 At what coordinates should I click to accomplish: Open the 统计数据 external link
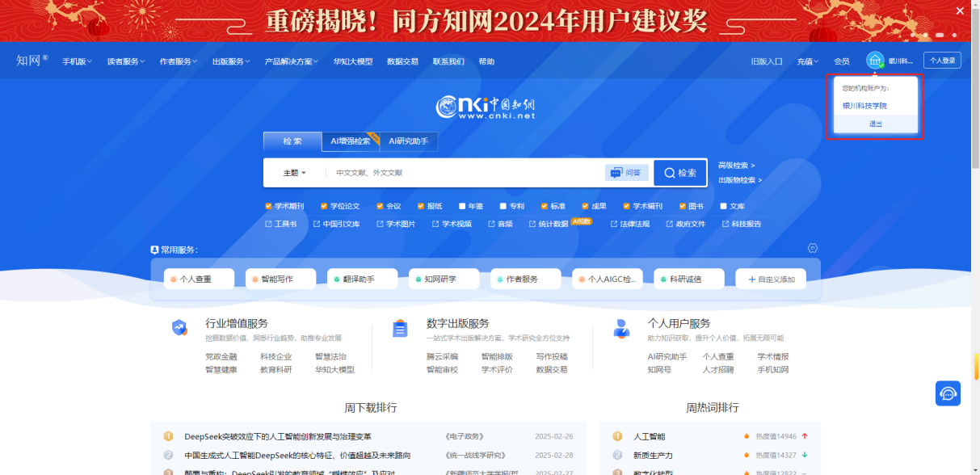pyautogui.click(x=549, y=224)
